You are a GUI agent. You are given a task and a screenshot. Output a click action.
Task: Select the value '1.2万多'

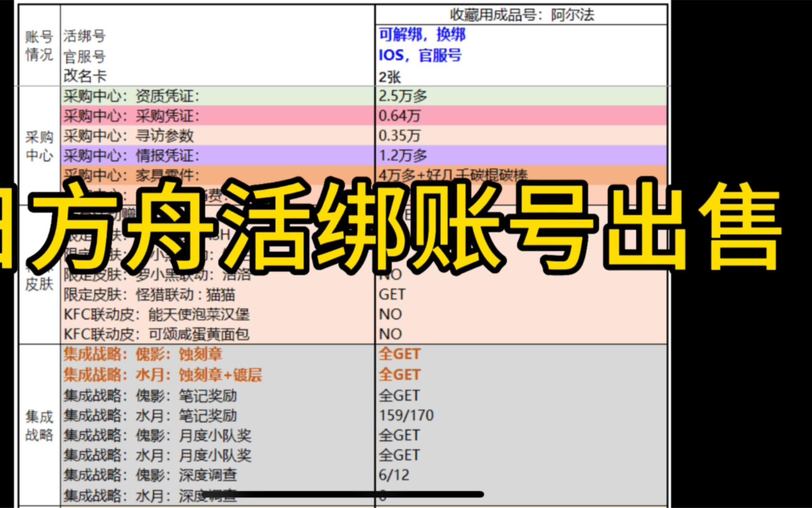pos(403,156)
